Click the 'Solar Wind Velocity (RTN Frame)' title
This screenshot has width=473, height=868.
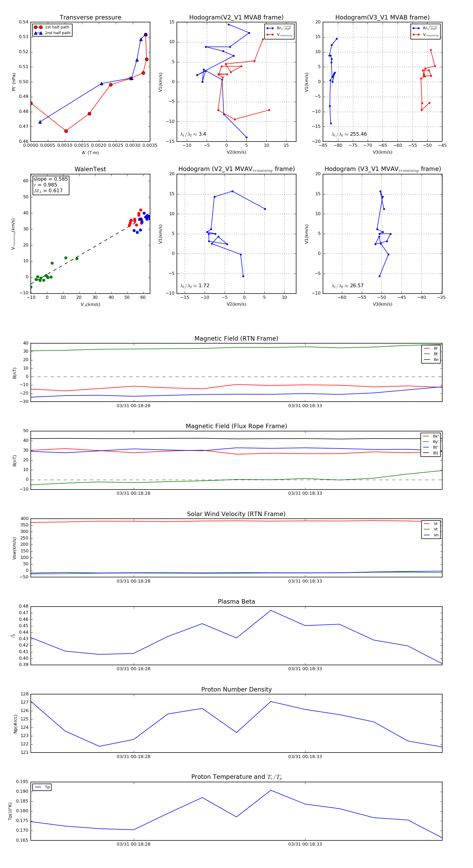(236, 514)
